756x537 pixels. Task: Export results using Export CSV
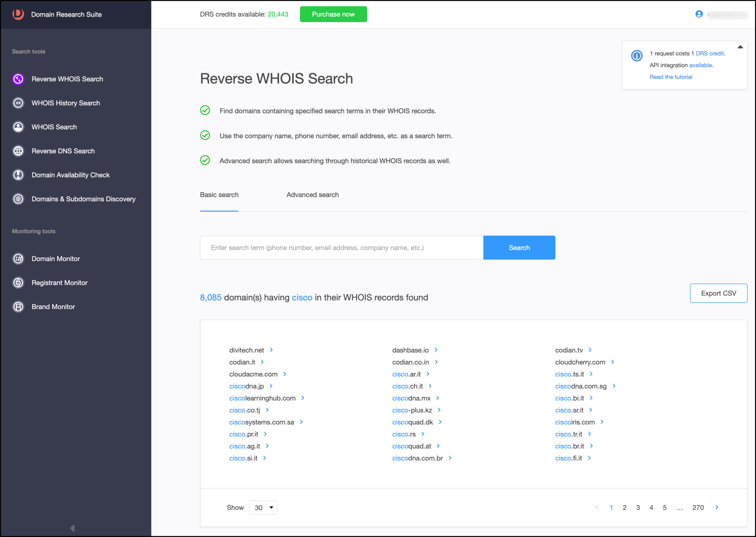pos(718,293)
